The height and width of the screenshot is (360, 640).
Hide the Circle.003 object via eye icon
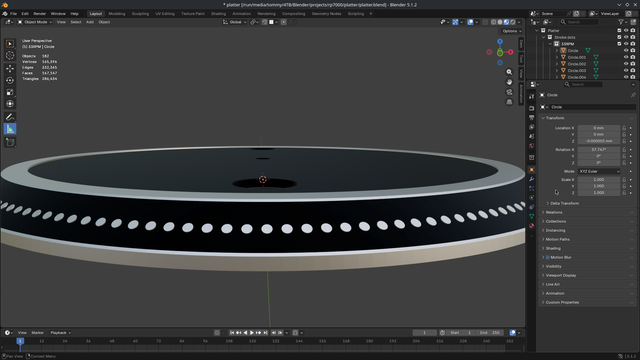click(626, 71)
